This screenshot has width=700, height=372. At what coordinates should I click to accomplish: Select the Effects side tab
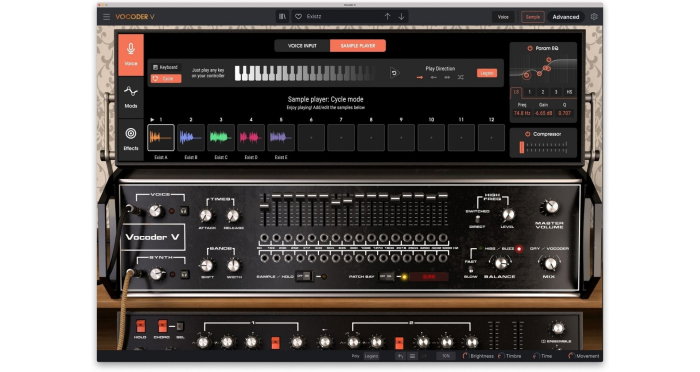(131, 139)
